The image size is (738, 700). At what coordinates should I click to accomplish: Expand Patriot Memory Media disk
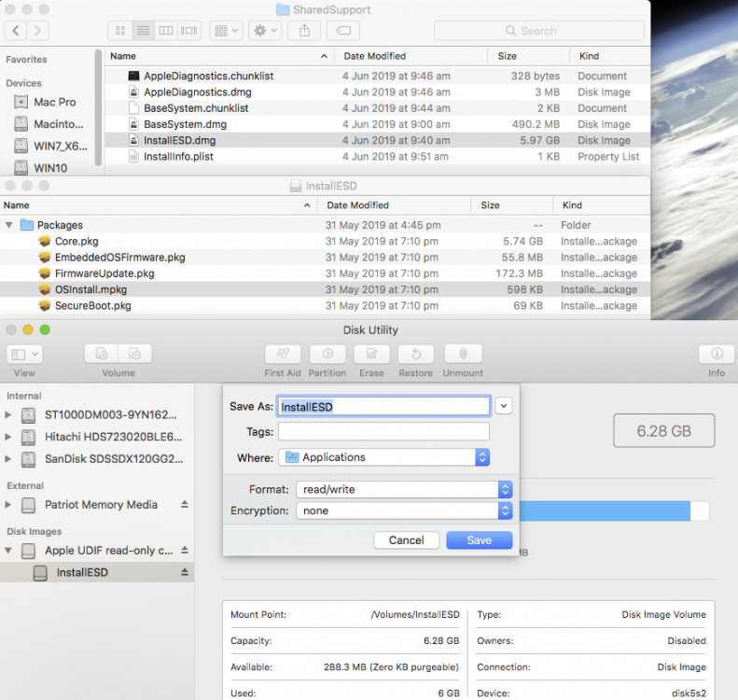8,505
